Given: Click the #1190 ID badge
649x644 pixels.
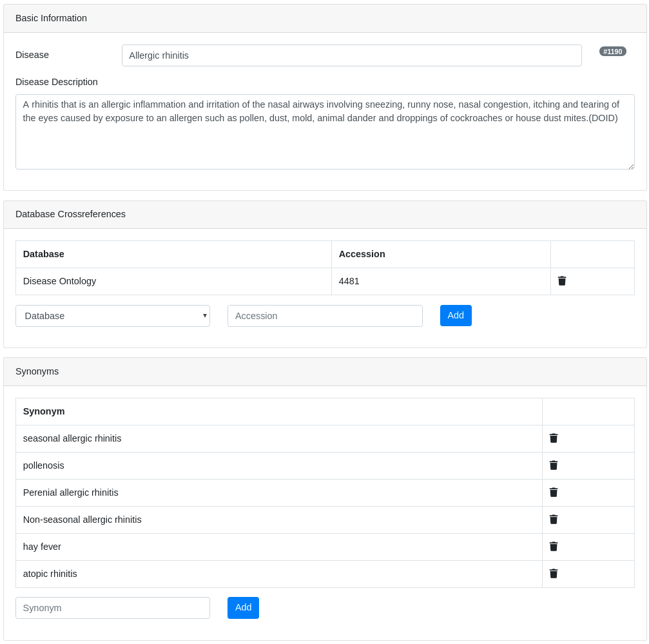Looking at the screenshot, I should (612, 52).
